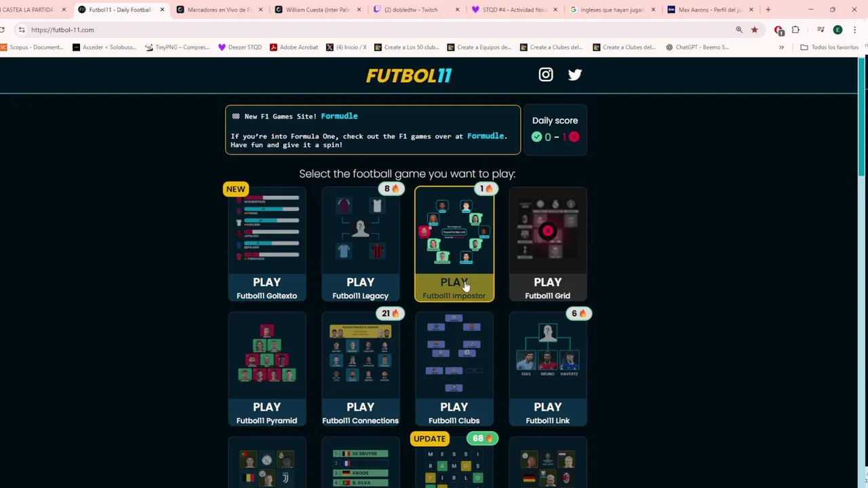Open the zoom magnifier icon in address bar
The image size is (868, 488).
pyautogui.click(x=739, y=30)
